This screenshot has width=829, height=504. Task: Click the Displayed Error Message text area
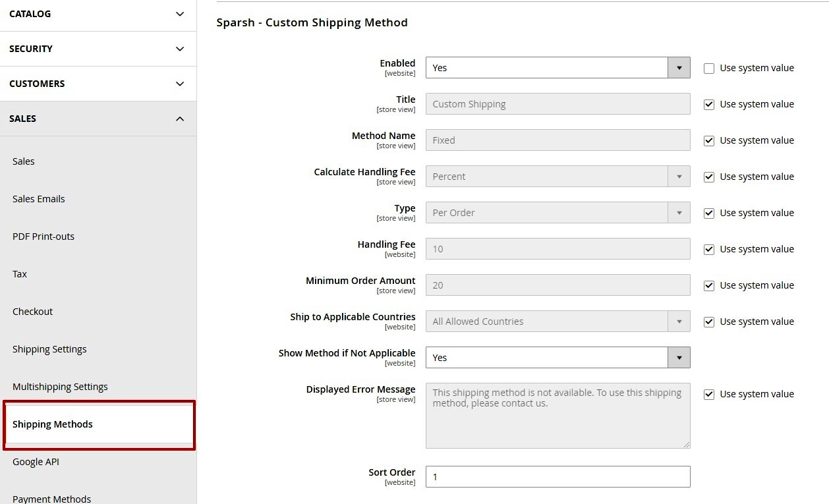557,415
